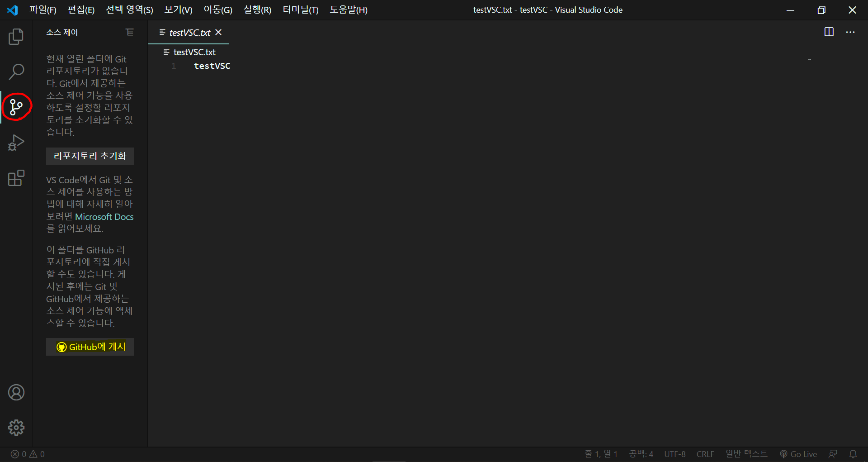Click line number 1 in the gutter
The image size is (868, 462).
[x=174, y=66]
